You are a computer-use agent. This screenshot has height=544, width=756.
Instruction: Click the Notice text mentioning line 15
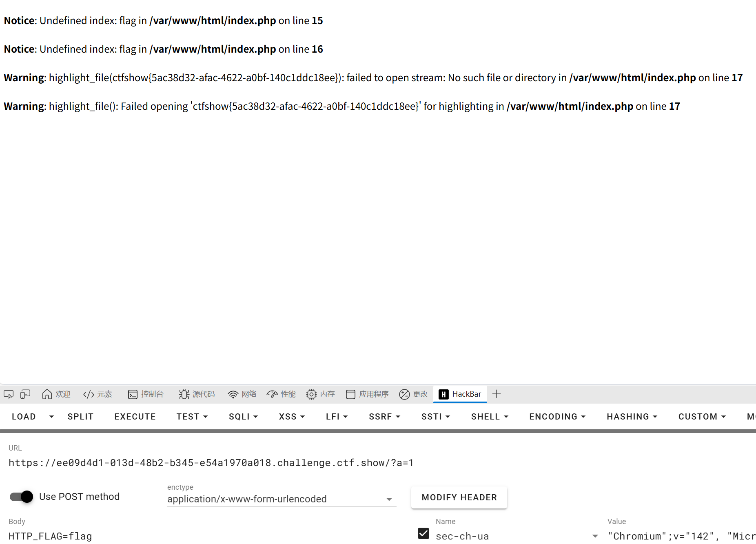[163, 20]
